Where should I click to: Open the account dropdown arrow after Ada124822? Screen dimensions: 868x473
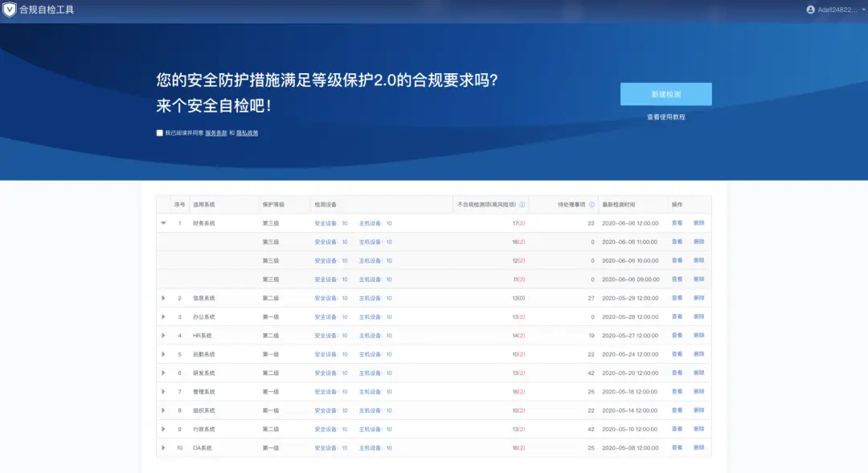(x=863, y=10)
